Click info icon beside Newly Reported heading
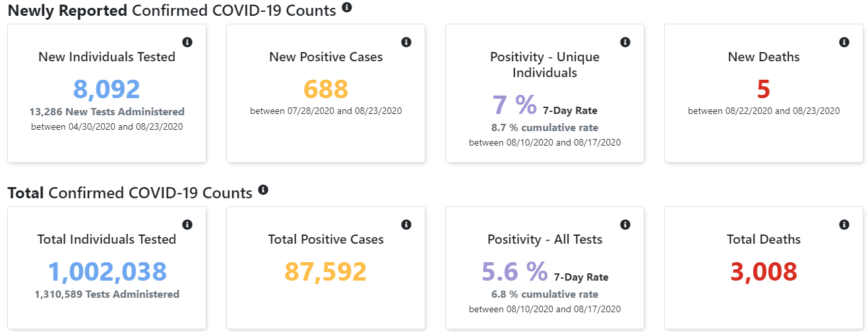Image resolution: width=868 pixels, height=332 pixels. pos(347,8)
